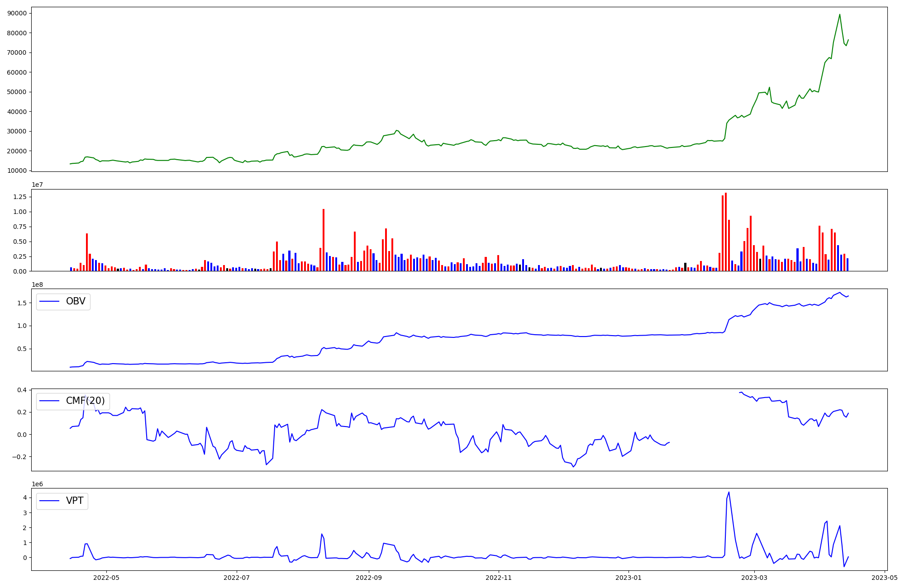The height and width of the screenshot is (588, 905).
Task: Click the 2022-07 x-axis date label
Action: [x=237, y=578]
